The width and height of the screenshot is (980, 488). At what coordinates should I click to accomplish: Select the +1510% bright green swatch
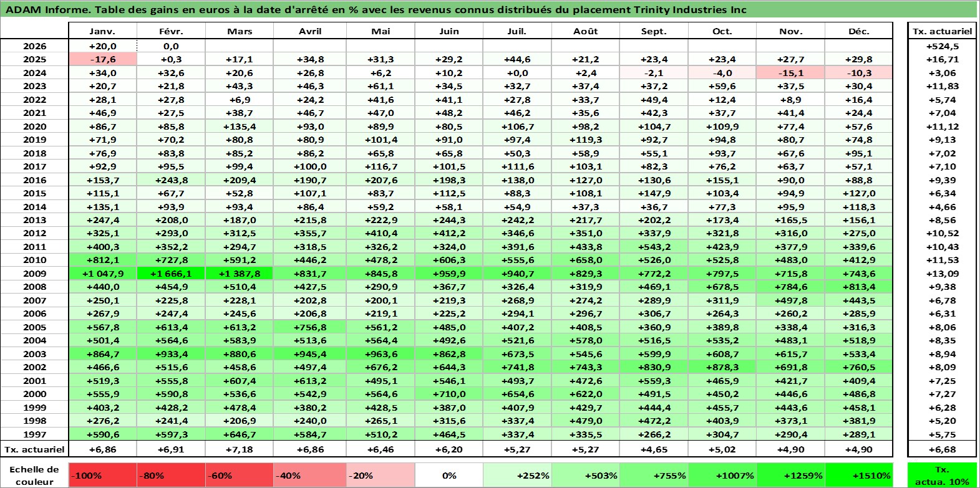pyautogui.click(x=859, y=475)
